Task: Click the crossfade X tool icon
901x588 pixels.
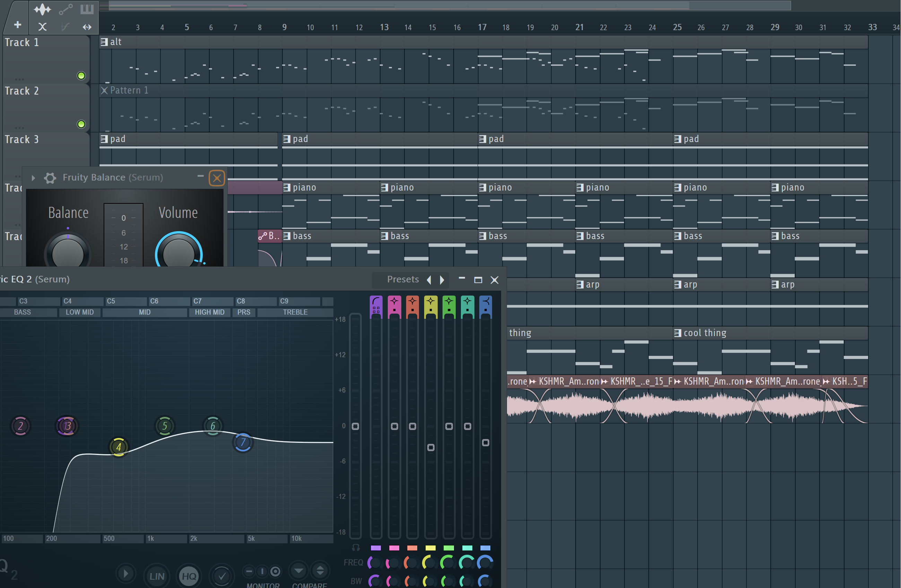Action: point(42,27)
